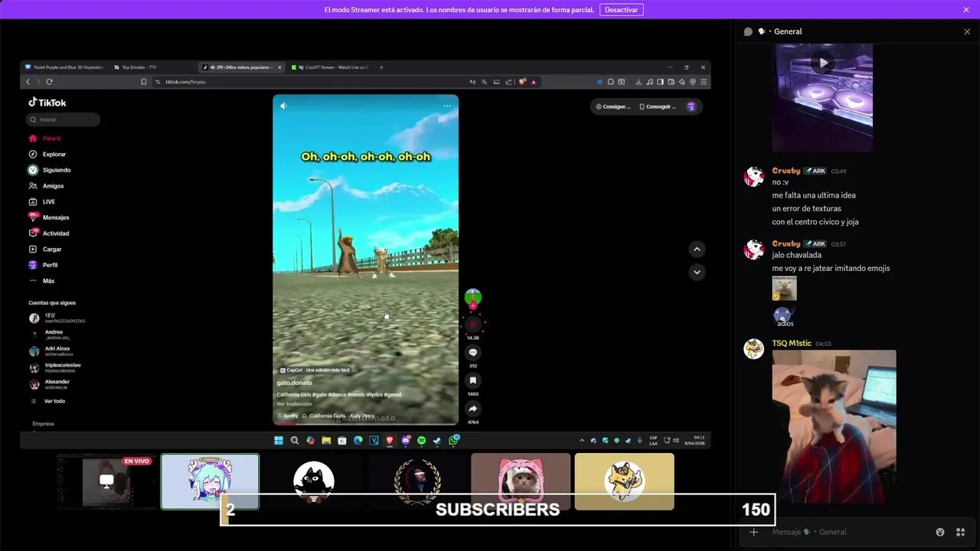Click Cargar upload option in TikTok
Screen dimensions: 980x551
coord(46,249)
